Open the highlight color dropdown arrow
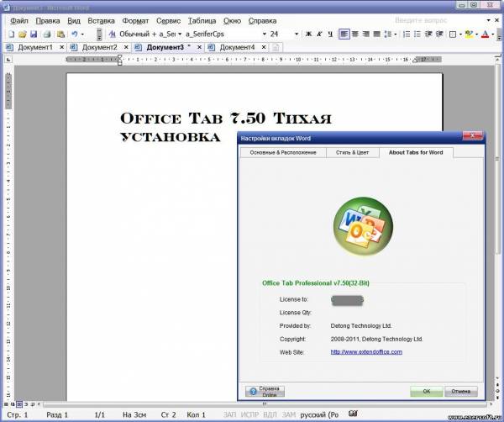Viewport: 504px width, 422px height. pyautogui.click(x=476, y=34)
